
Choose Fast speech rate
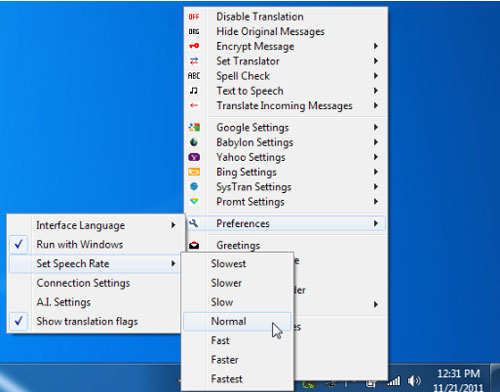(x=237, y=340)
